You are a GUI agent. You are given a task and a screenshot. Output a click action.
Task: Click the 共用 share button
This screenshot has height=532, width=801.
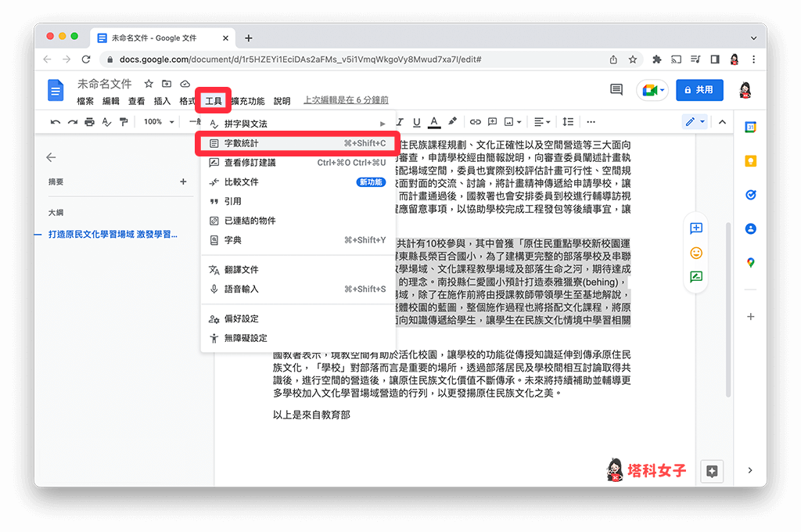point(699,90)
